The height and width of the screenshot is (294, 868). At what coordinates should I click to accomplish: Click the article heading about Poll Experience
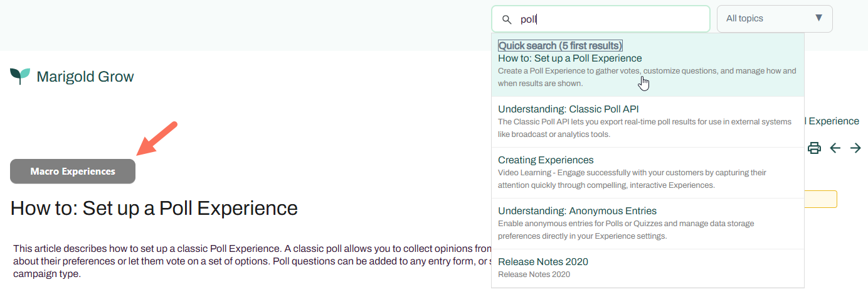click(x=154, y=208)
